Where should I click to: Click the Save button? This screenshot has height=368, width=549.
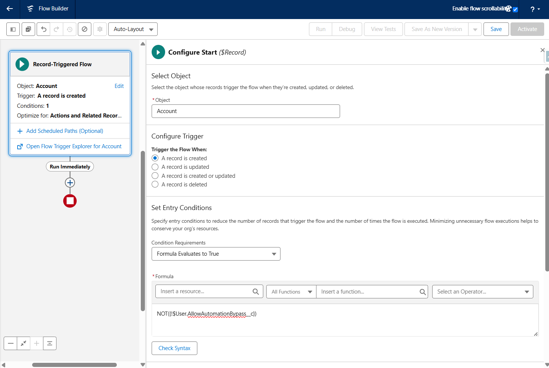point(496,29)
